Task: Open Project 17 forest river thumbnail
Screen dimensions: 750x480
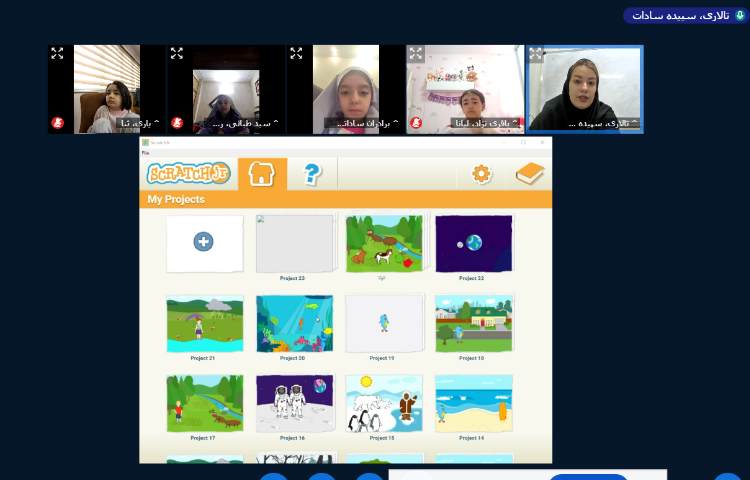Action: [205, 404]
